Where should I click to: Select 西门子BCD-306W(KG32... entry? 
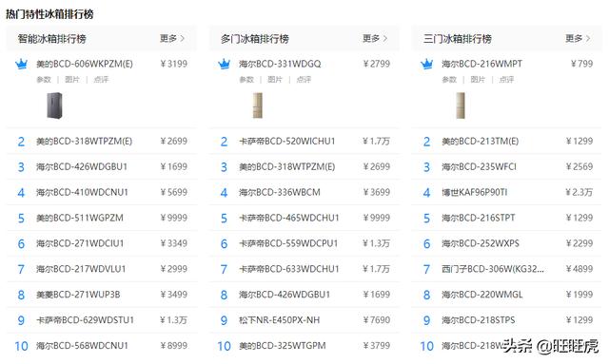coord(493,269)
